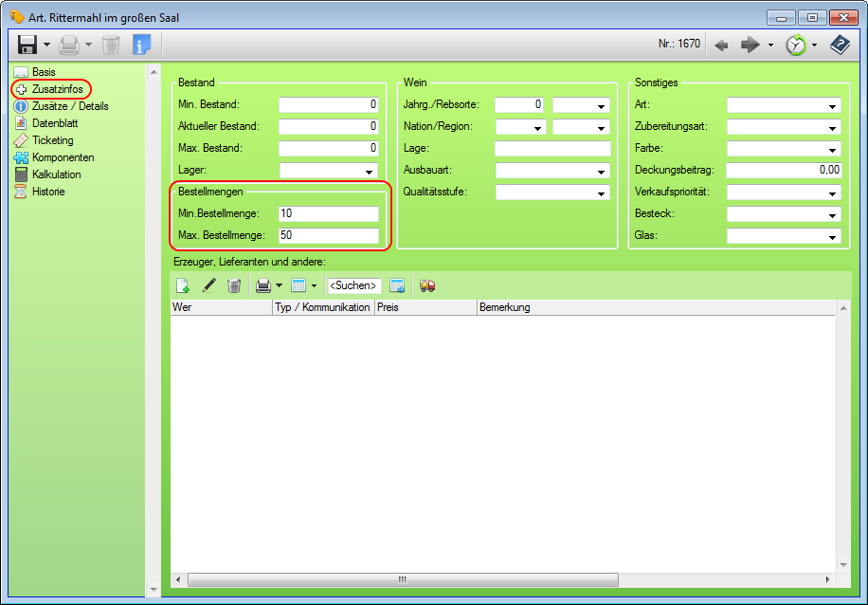Image resolution: width=868 pixels, height=605 pixels.
Task: Click the blue info icon in toolbar
Action: [141, 45]
